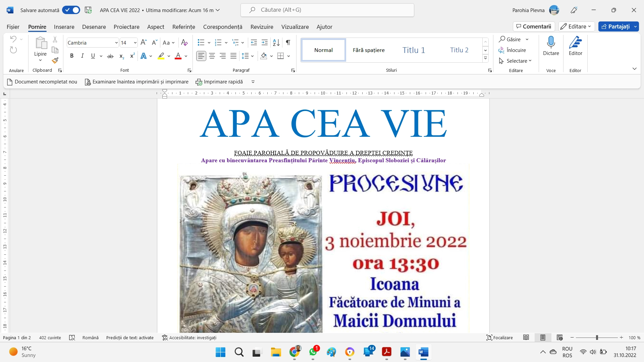Decrease paragraph indent
Viewport: 644px width, 362px height.
point(254,43)
